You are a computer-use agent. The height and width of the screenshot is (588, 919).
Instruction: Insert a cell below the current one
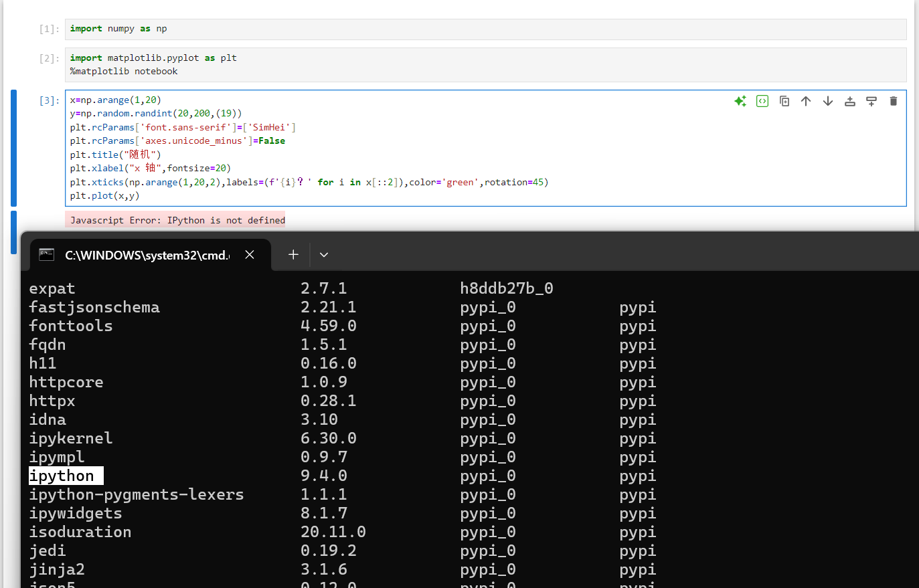click(x=871, y=101)
